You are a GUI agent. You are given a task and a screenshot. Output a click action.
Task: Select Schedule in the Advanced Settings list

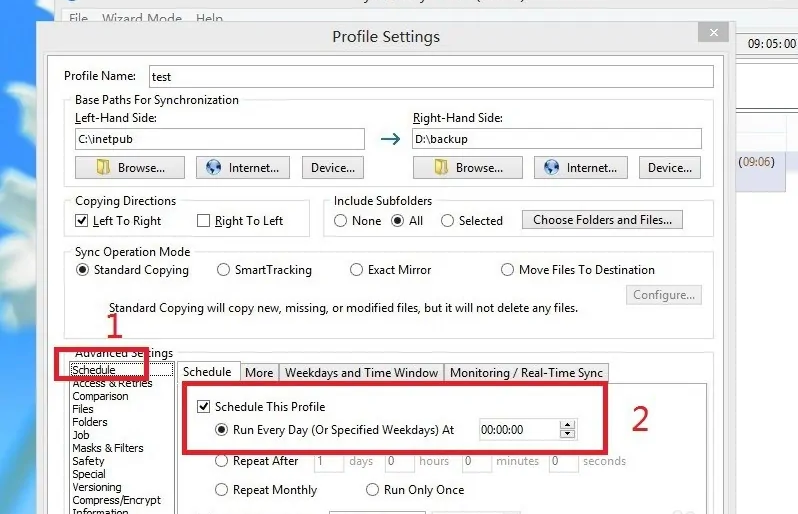[122, 370]
